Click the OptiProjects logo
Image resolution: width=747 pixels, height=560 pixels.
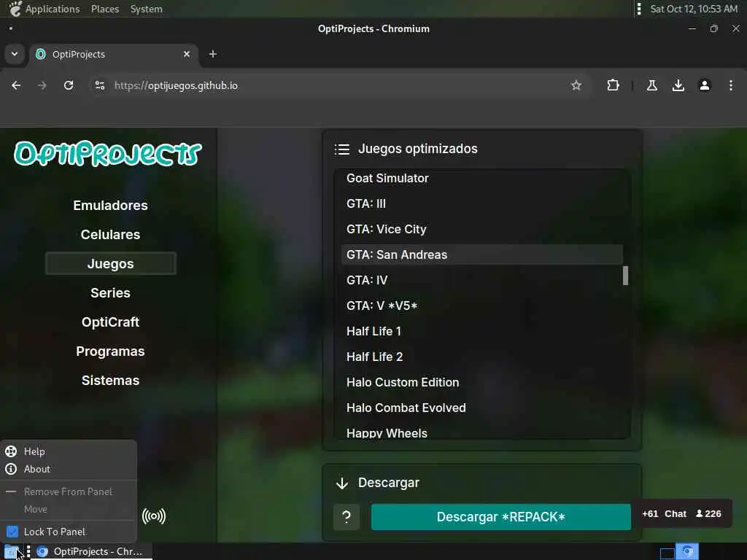pos(108,153)
